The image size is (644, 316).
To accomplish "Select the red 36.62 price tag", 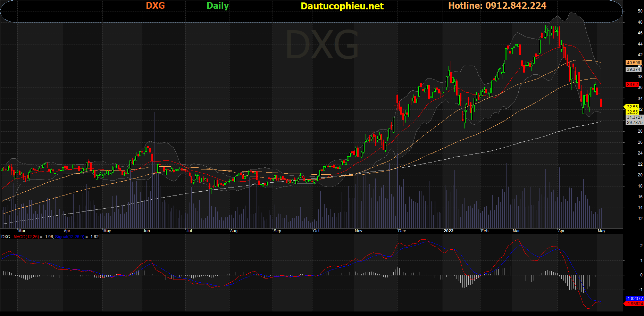I will [x=632, y=85].
